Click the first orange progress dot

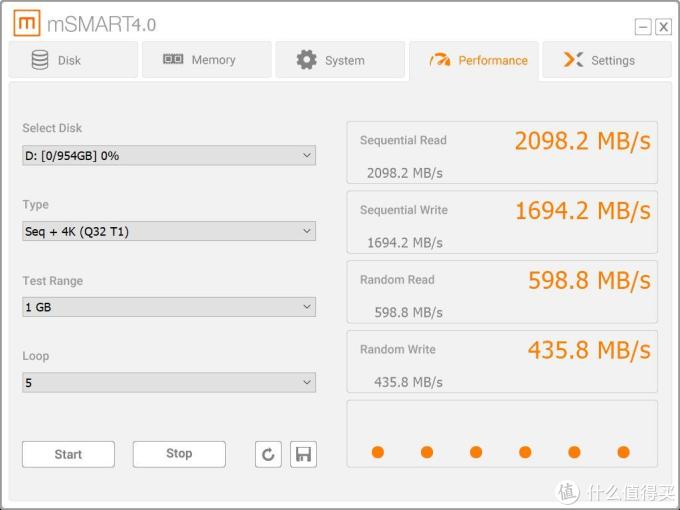point(378,452)
